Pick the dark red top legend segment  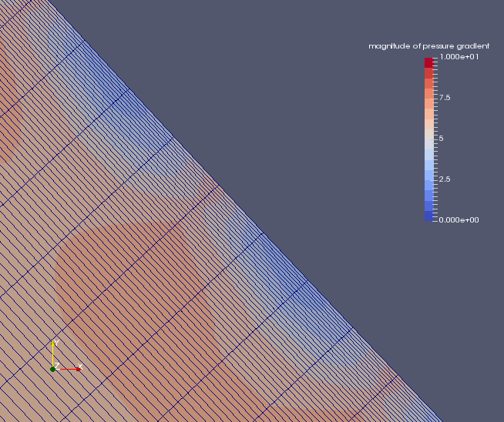pos(428,62)
